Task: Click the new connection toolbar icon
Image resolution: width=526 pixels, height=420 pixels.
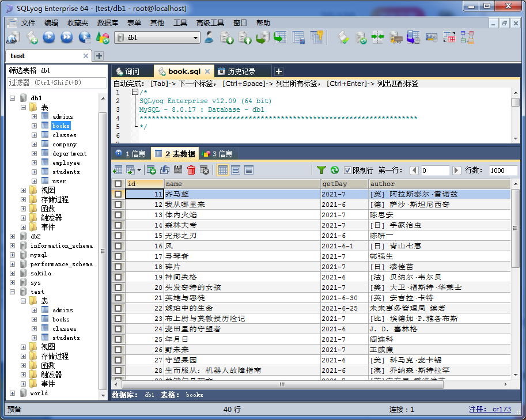Action: [13, 37]
